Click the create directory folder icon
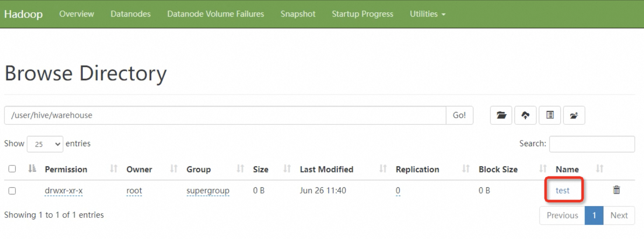644x239 pixels. [x=501, y=116]
